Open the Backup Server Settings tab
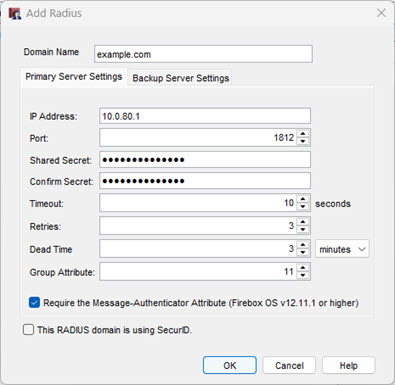 coord(180,78)
